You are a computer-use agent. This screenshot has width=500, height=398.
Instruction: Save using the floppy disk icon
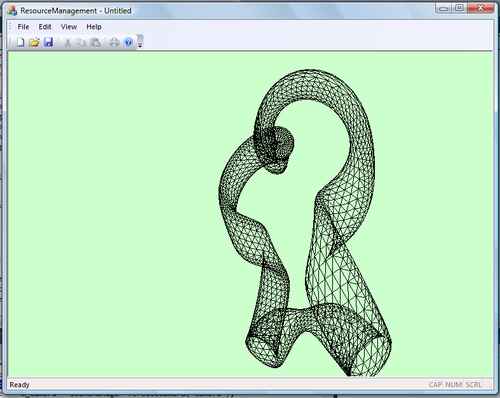coord(49,42)
